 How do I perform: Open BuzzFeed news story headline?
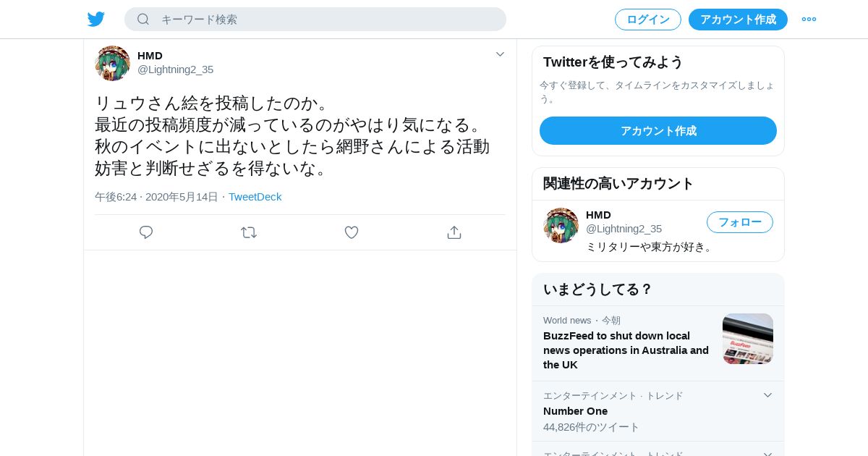pyautogui.click(x=626, y=350)
